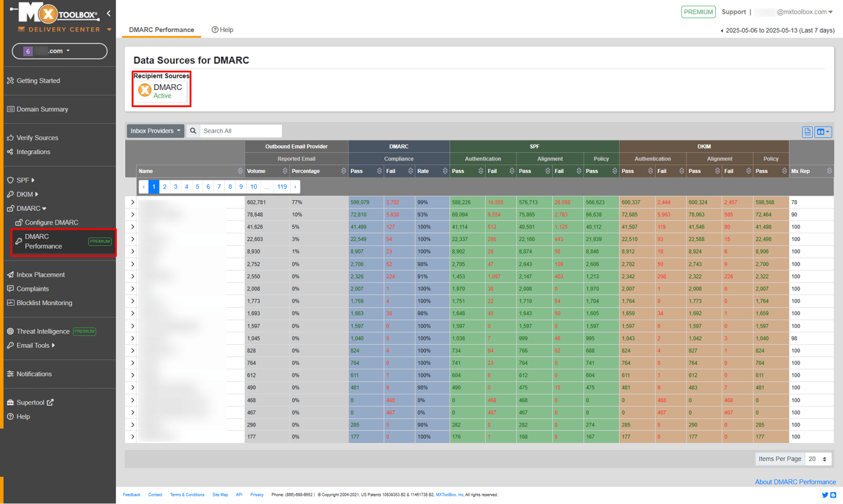Image resolution: width=843 pixels, height=504 pixels.
Task: Select the Complaints speech bubble icon
Action: coord(11,288)
